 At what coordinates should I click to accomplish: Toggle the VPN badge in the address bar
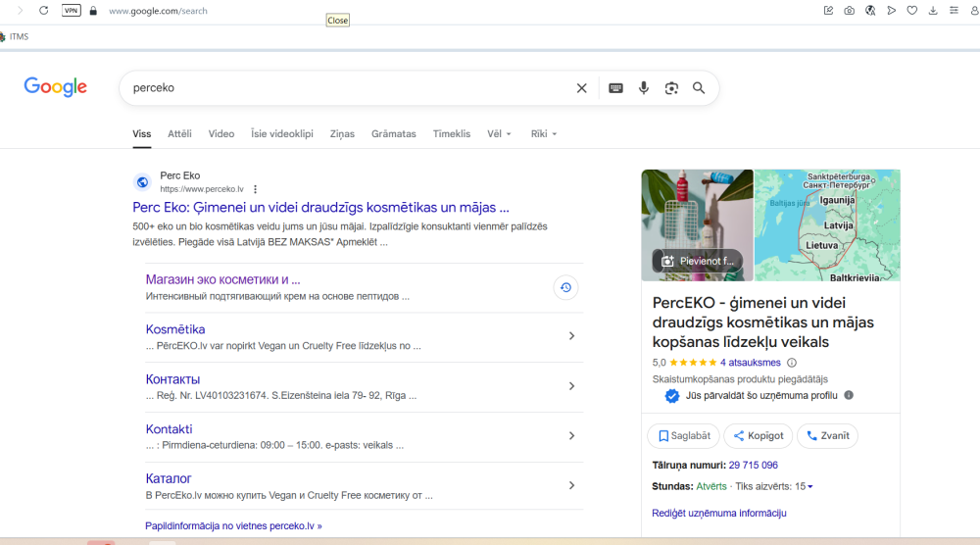pos(72,11)
